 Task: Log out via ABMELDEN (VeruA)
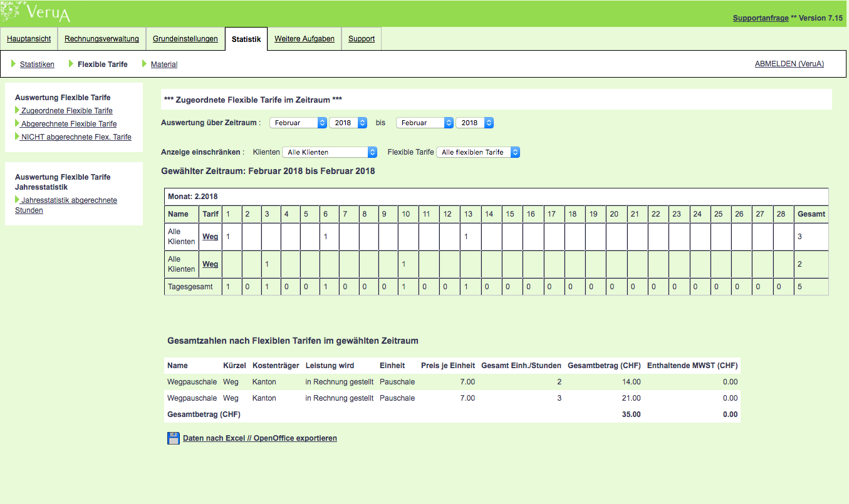[789, 64]
